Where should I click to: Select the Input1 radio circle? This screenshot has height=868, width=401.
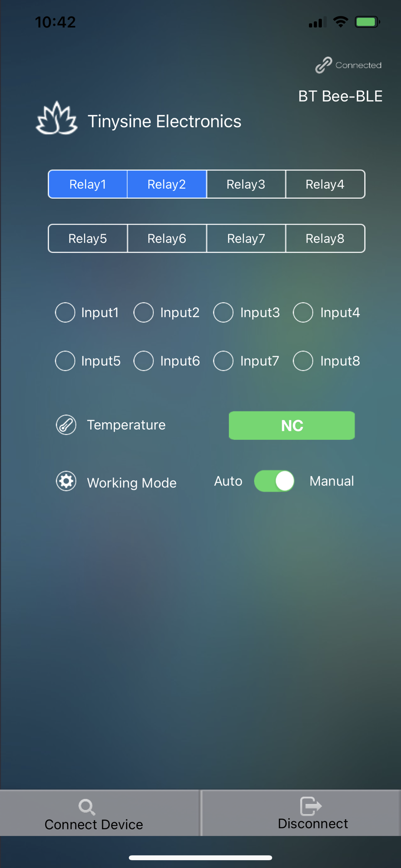(x=65, y=312)
